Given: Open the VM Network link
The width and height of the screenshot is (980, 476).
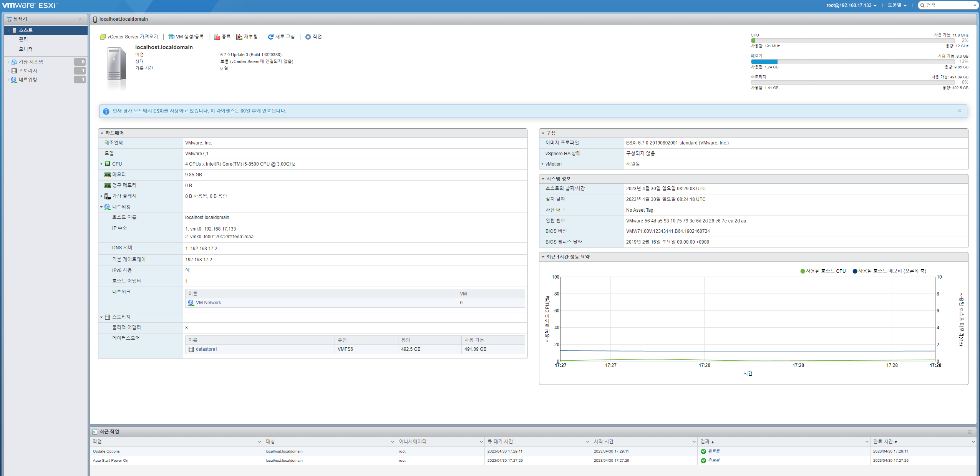Looking at the screenshot, I should pyautogui.click(x=208, y=303).
